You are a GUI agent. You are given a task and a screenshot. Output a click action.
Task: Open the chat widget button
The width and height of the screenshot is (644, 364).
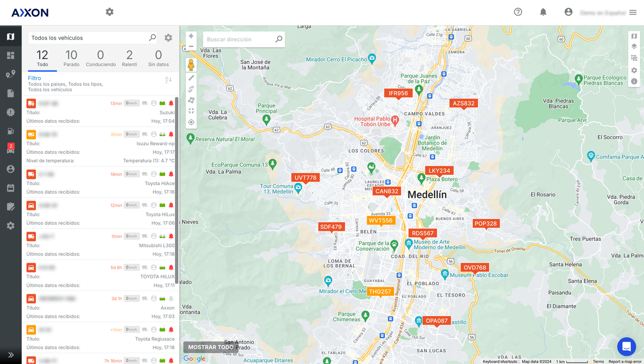click(x=626, y=346)
